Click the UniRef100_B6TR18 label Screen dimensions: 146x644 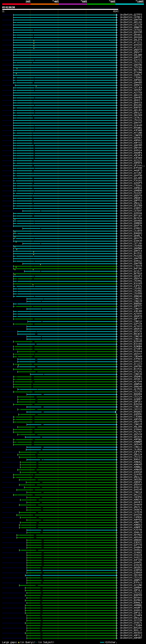pyautogui.click(x=131, y=273)
